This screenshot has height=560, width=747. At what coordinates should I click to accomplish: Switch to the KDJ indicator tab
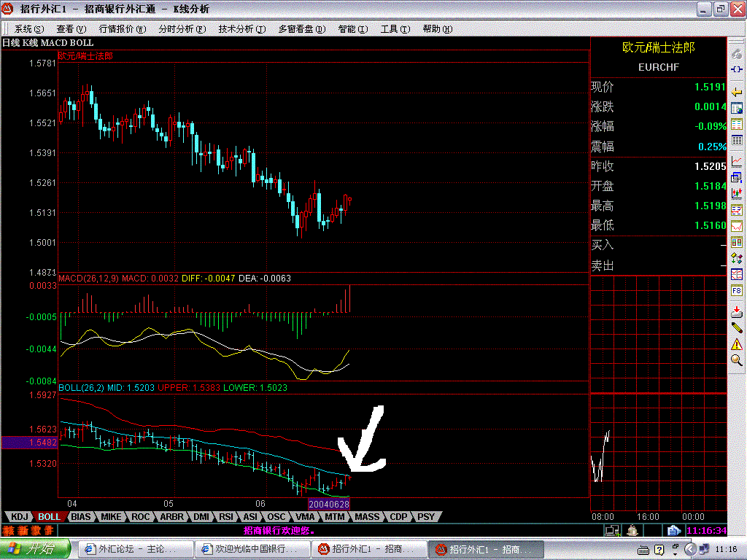(x=19, y=516)
